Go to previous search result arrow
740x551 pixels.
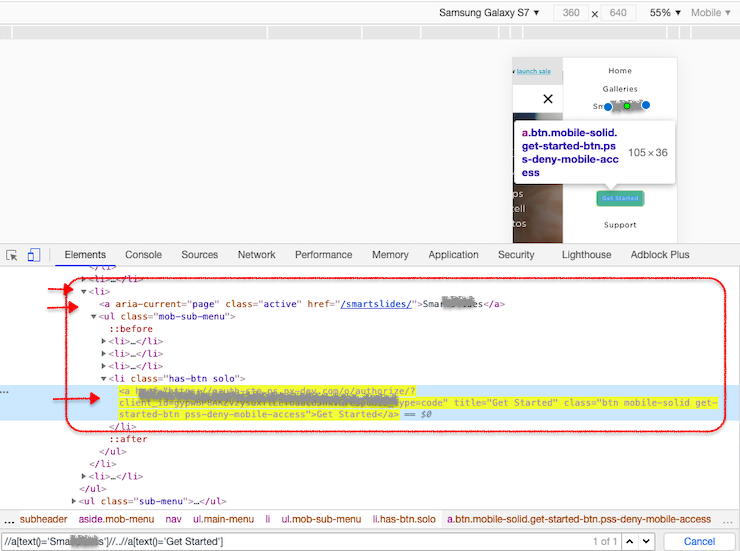(630, 541)
